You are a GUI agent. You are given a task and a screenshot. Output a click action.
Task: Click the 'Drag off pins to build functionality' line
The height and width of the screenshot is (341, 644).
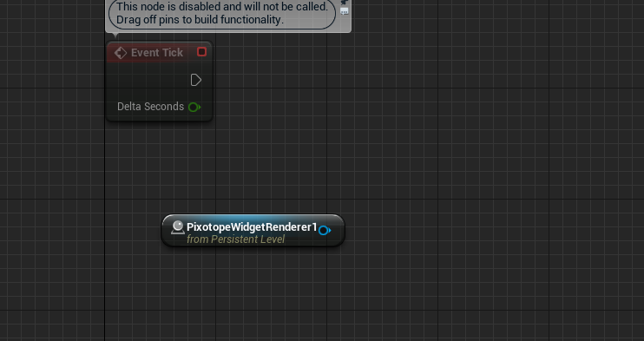(x=200, y=19)
